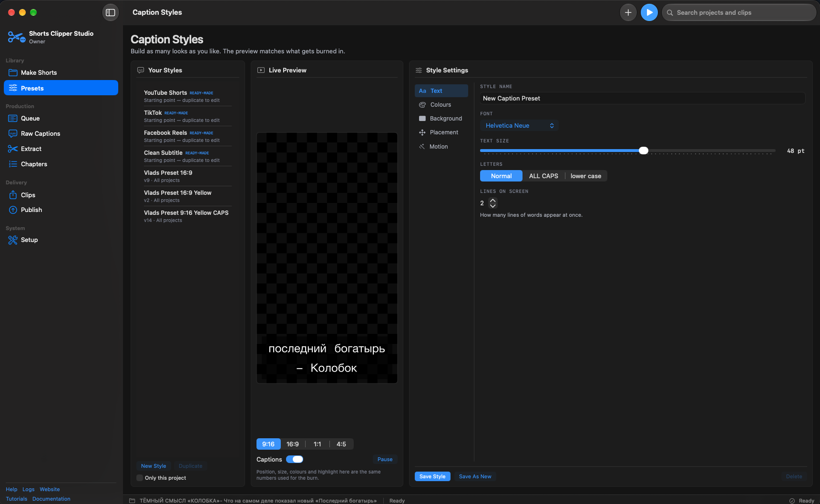820x504 pixels.
Task: Open the Documentation link
Action: click(x=51, y=499)
